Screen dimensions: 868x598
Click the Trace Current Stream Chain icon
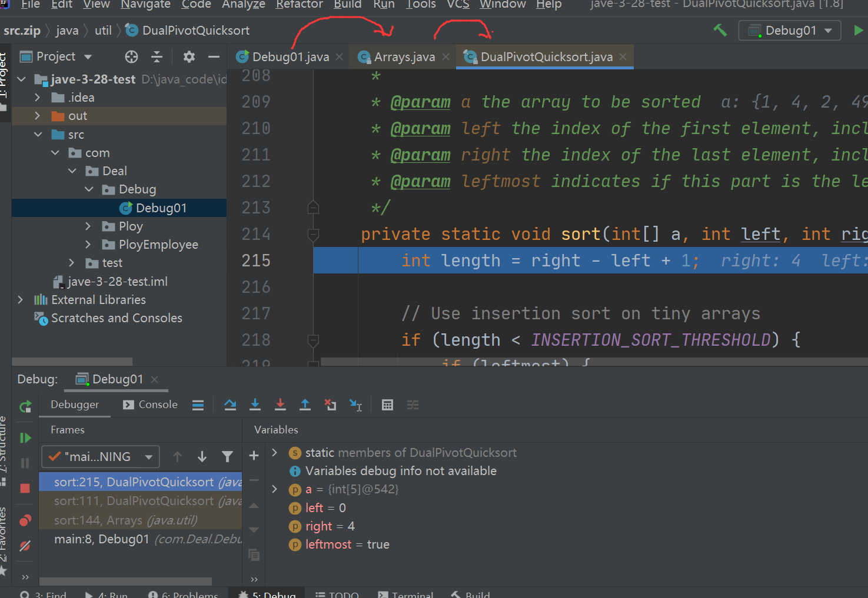tap(413, 405)
